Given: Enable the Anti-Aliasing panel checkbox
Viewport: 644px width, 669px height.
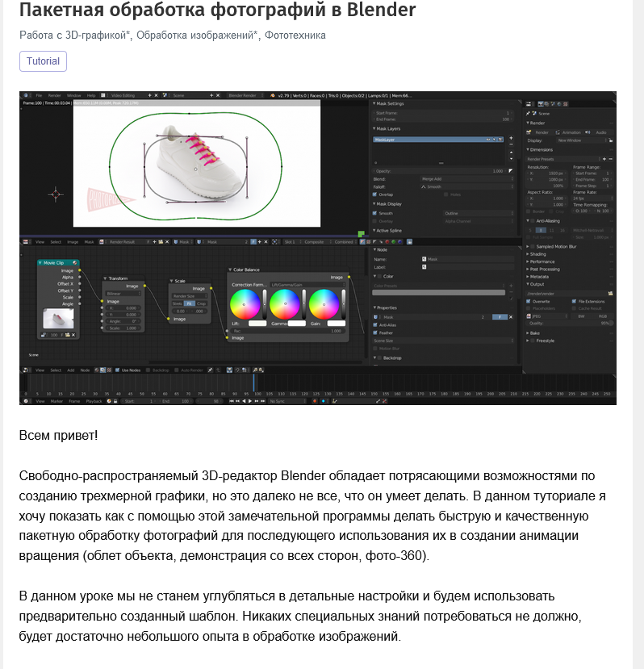Looking at the screenshot, I should pyautogui.click(x=532, y=221).
